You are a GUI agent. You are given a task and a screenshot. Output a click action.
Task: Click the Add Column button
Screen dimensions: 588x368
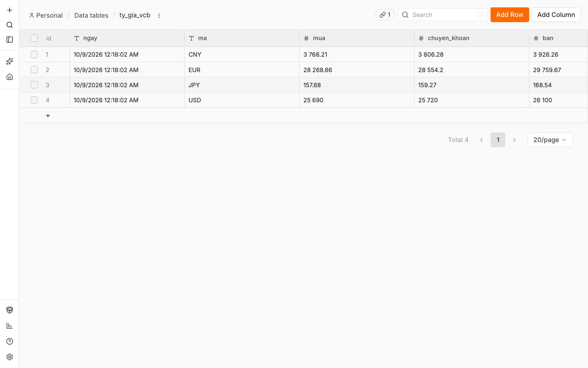point(556,15)
